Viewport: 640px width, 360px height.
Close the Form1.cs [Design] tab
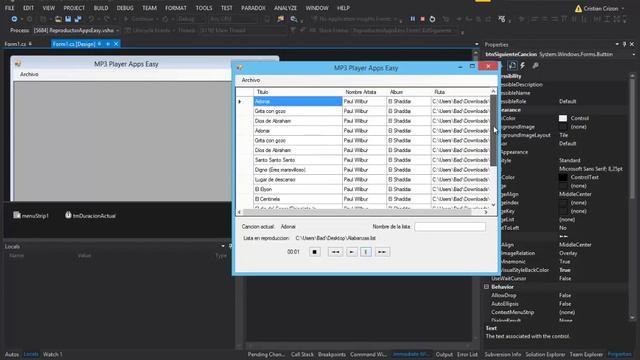116,44
